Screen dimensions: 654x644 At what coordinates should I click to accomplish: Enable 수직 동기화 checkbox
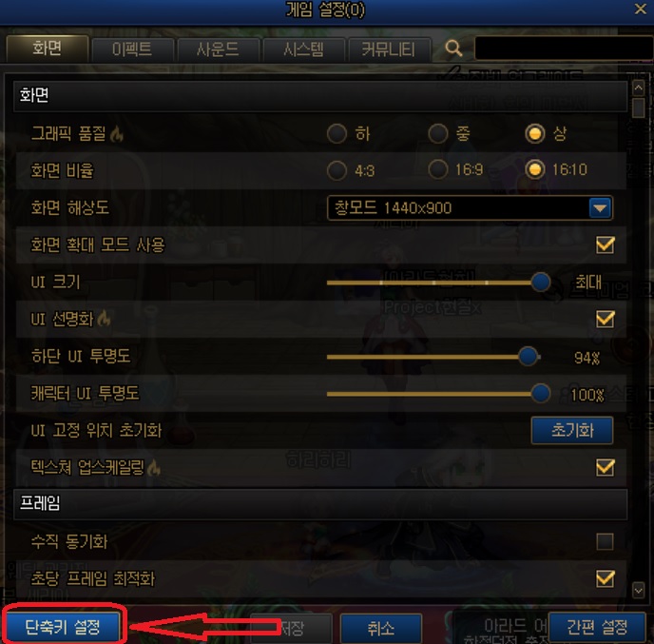(x=605, y=542)
